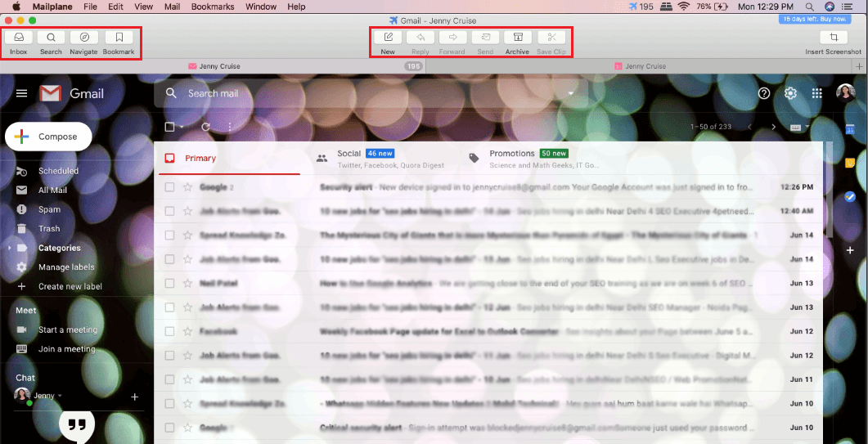This screenshot has height=444, width=868.
Task: Add a new Mailplane tab with plus
Action: (x=861, y=66)
